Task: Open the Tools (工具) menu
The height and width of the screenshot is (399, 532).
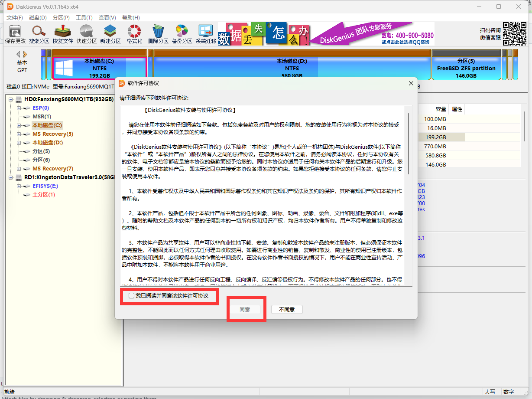Action: 84,18
